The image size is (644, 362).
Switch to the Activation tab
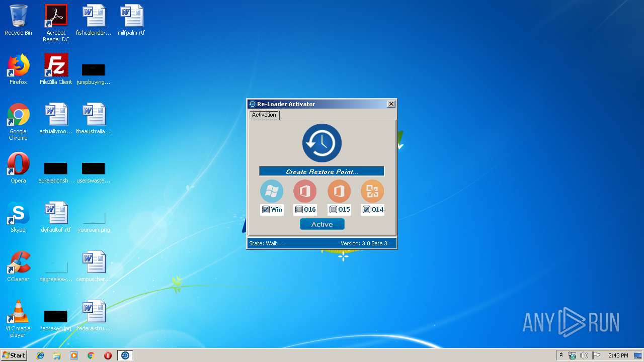(264, 115)
